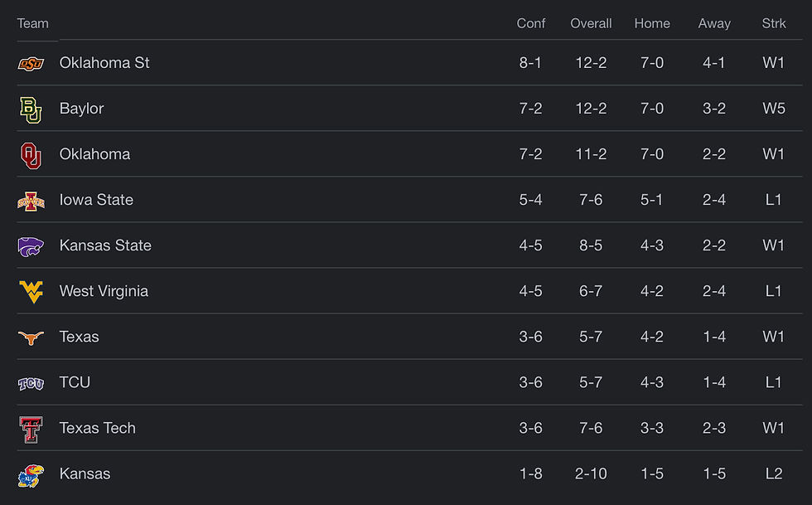Open the Oklahoma St team name
This screenshot has height=505, width=812.
click(x=104, y=63)
